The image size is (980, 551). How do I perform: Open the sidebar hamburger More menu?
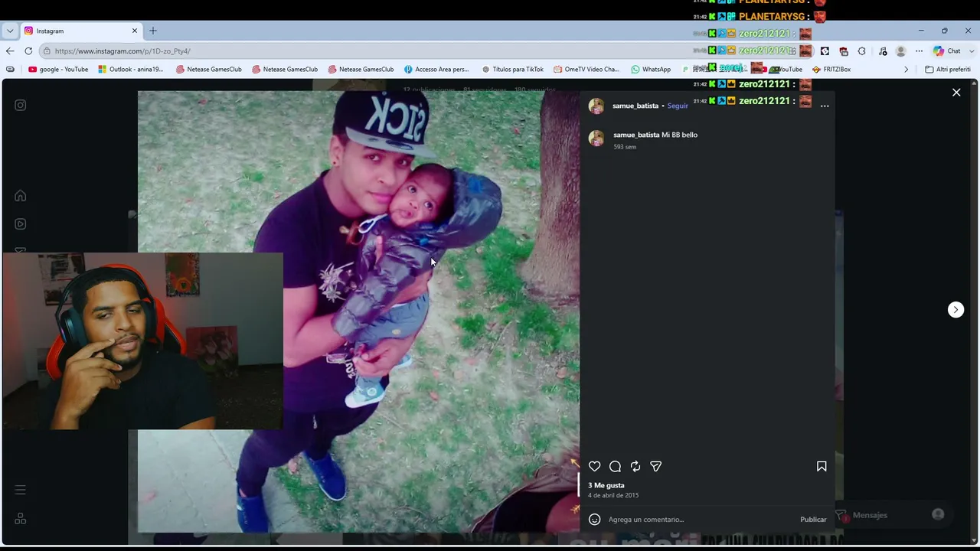click(21, 490)
